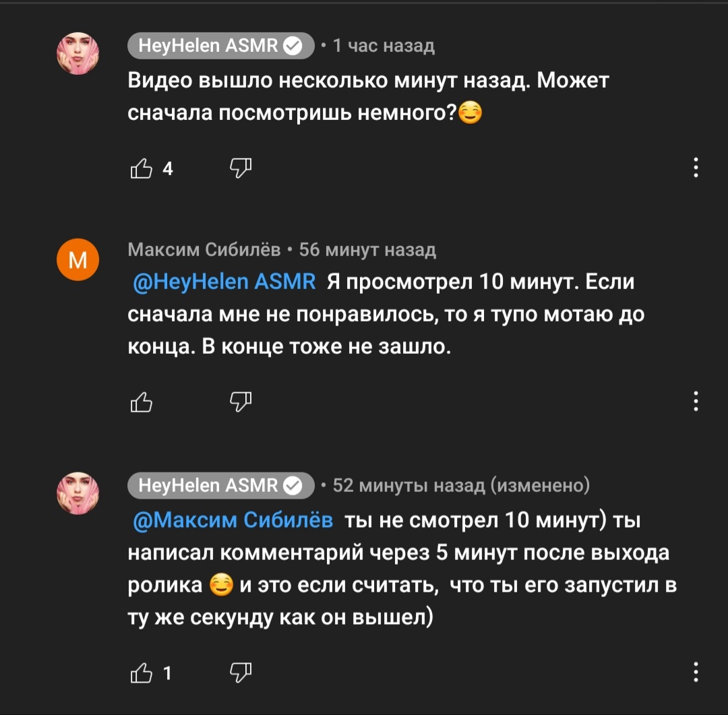The image size is (728, 715).
Task: Click HeyHelen's avatar on the first comment
Action: pyautogui.click(x=78, y=53)
